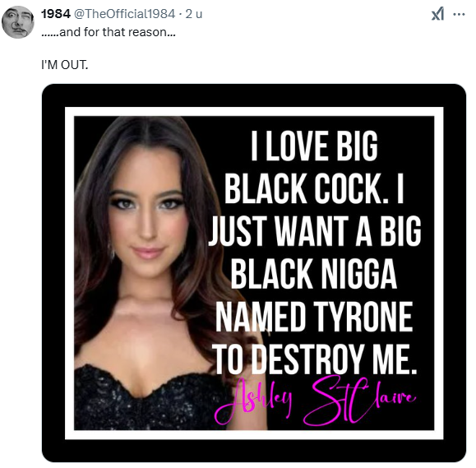Click the black outer margin of attached image
The width and height of the screenshot is (476, 468).
tap(254, 95)
